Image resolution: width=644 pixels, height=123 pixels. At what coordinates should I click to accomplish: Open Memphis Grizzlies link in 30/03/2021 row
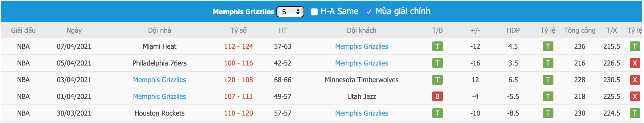[x=361, y=113]
